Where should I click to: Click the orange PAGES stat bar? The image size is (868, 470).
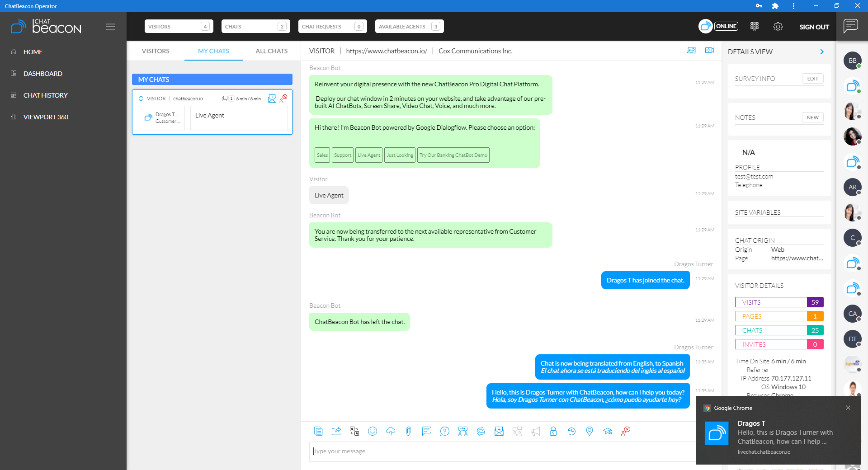tap(779, 316)
